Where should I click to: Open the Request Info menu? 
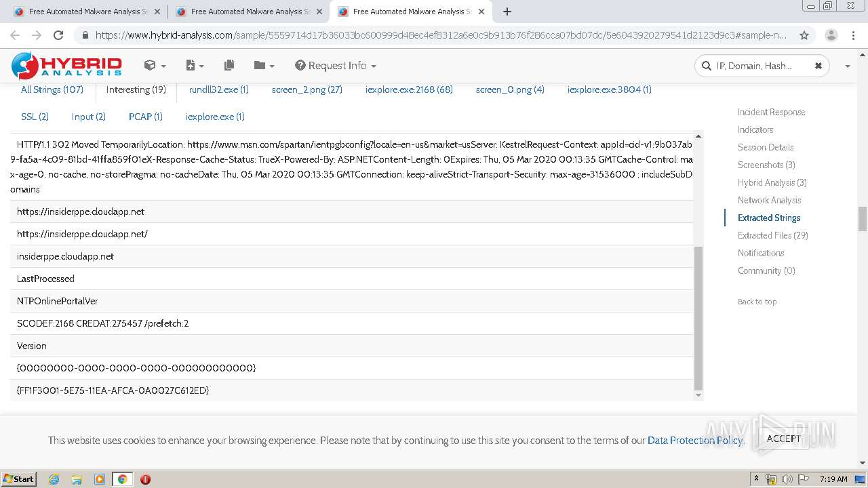[336, 66]
